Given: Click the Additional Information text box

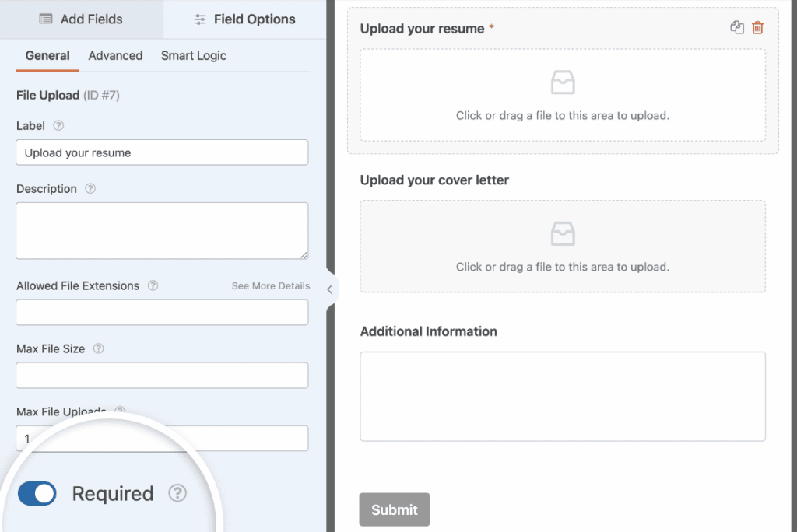Looking at the screenshot, I should click(562, 396).
